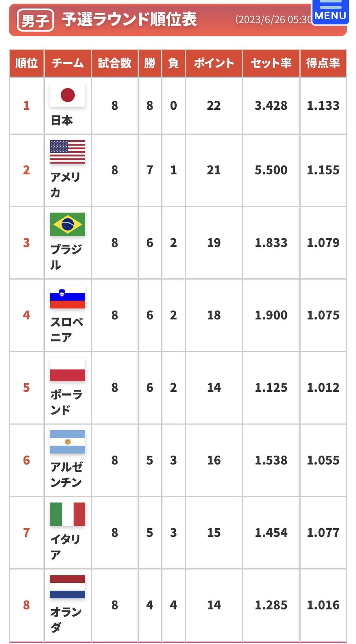This screenshot has height=644, width=356.
Task: Click the セット率 column header
Action: click(x=271, y=63)
